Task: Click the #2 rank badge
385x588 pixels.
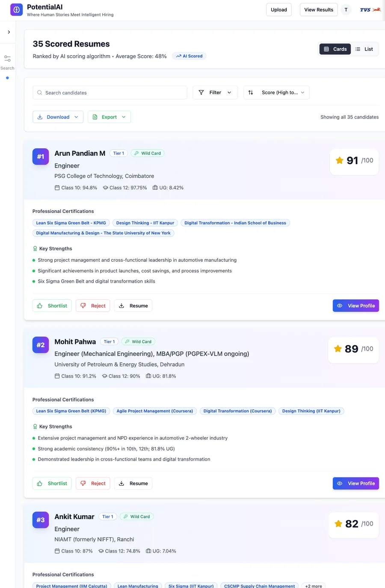Action: 41,345
